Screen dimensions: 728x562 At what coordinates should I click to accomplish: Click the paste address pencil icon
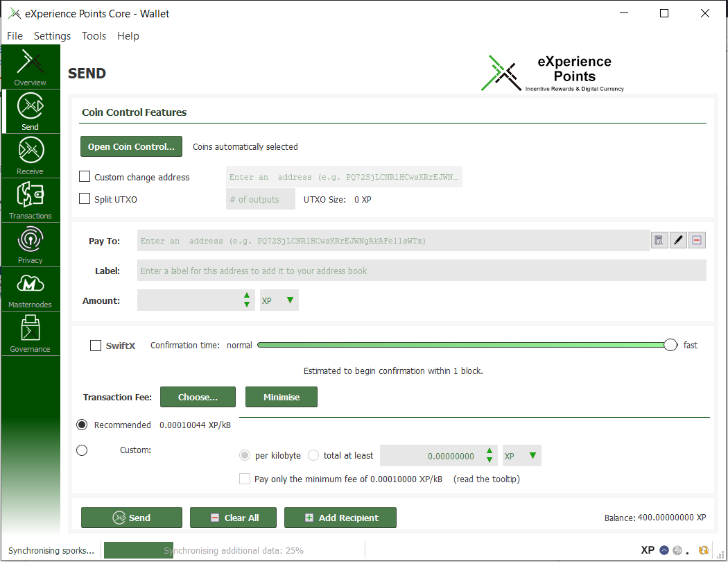pos(678,240)
